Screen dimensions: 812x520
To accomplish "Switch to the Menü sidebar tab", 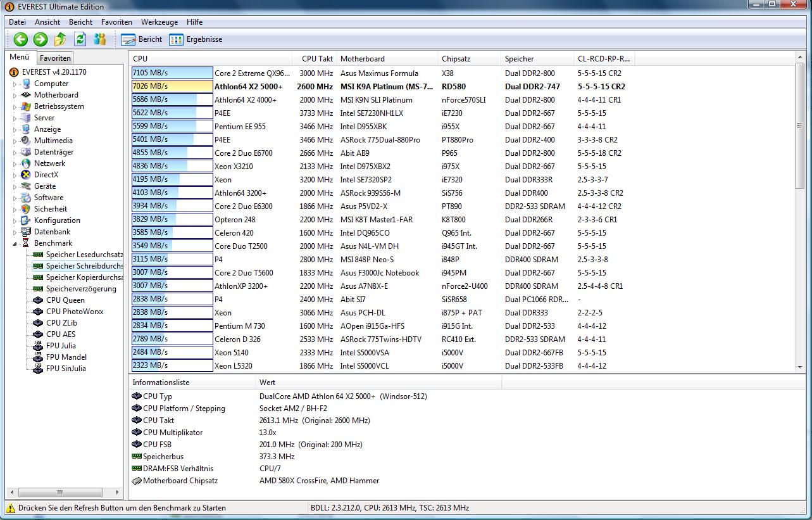I will 20,58.
